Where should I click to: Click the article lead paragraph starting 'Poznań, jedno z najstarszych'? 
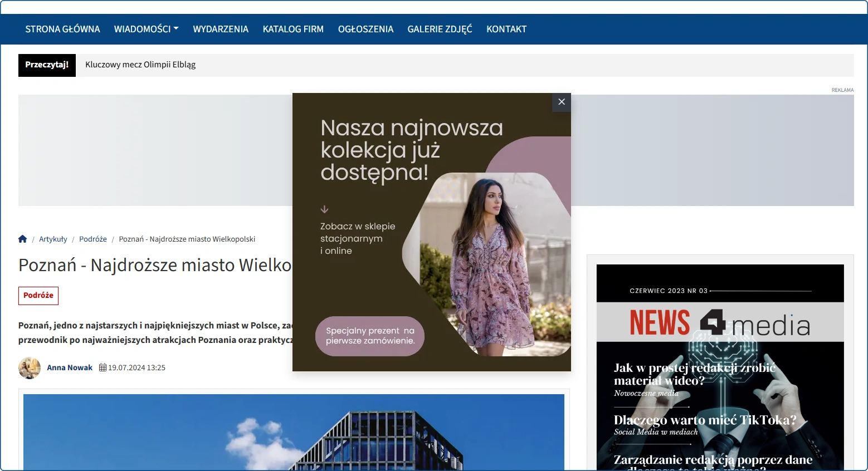tap(155, 332)
